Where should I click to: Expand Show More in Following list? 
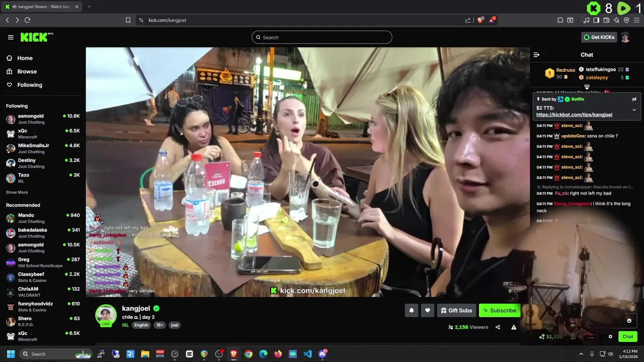coord(17,192)
